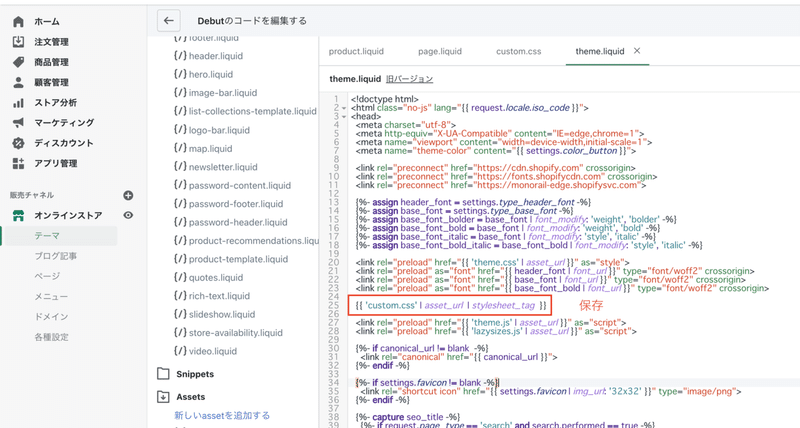
Task: Open password-footer.liquid file
Action: [x=236, y=204]
